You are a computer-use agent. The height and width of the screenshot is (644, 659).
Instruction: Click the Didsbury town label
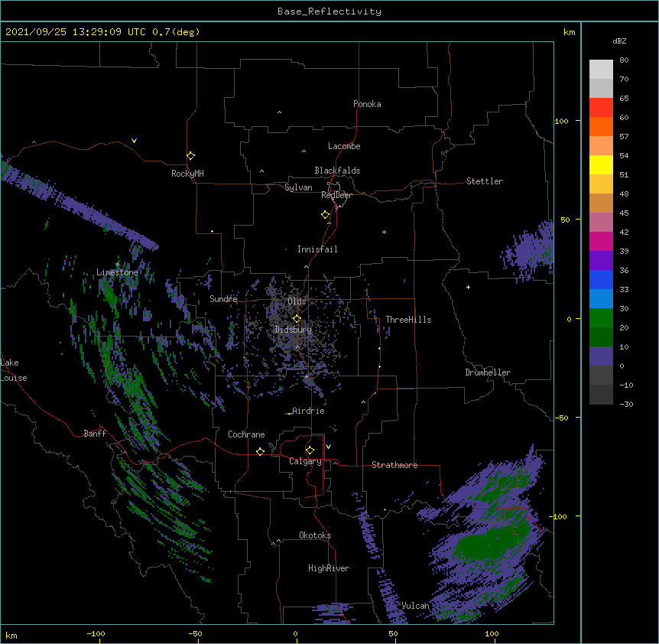293,330
